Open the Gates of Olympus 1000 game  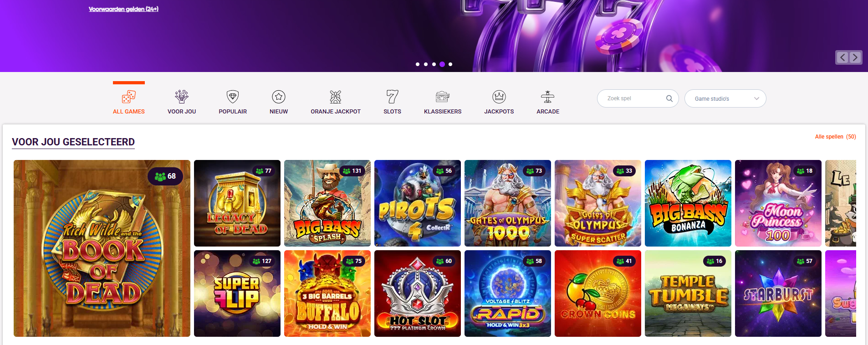508,203
